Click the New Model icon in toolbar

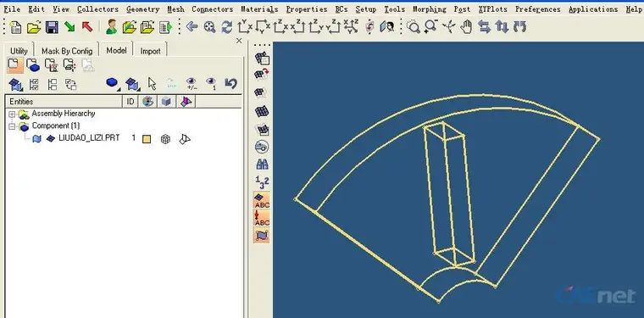[16, 27]
